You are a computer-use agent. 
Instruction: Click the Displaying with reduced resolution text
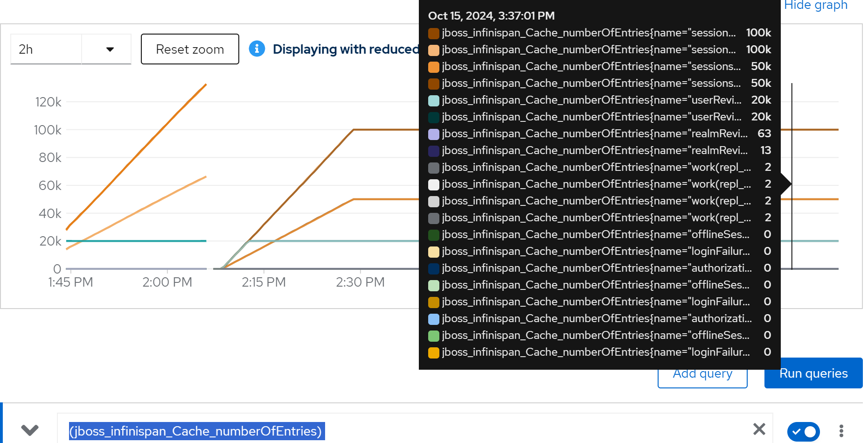click(345, 49)
